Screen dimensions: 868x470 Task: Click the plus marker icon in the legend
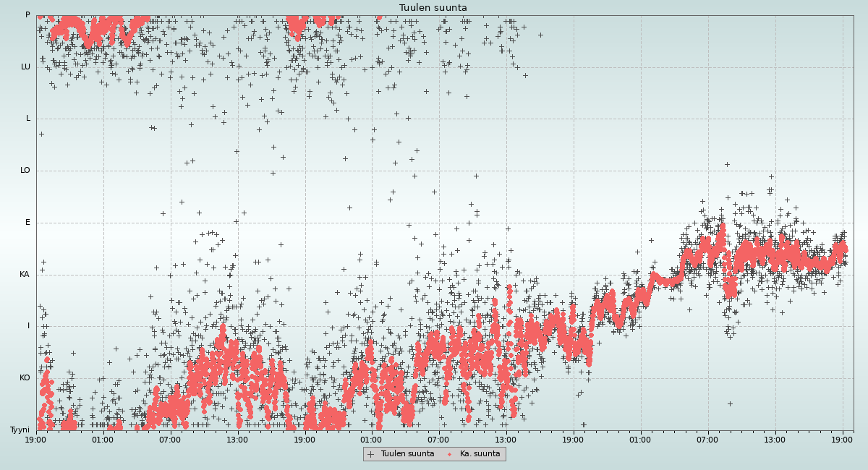pos(371,454)
